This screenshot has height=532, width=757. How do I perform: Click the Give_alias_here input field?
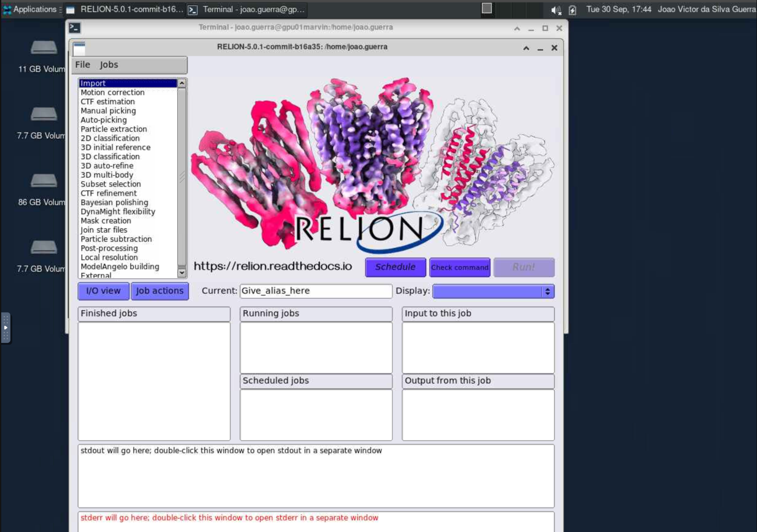coord(316,291)
